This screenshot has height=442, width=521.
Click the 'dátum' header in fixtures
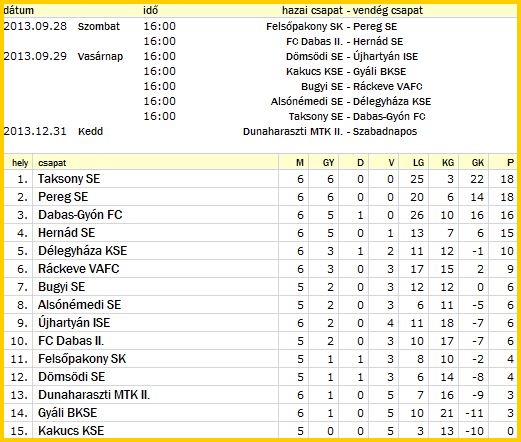pyautogui.click(x=19, y=10)
